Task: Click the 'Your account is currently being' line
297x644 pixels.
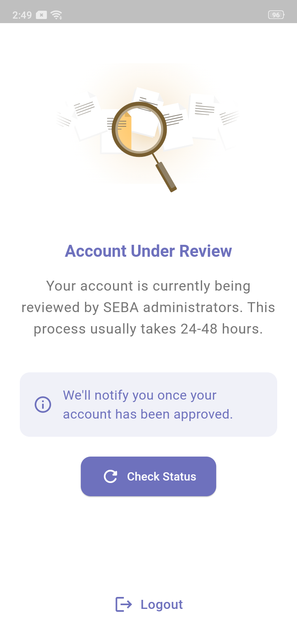Action: [x=148, y=286]
